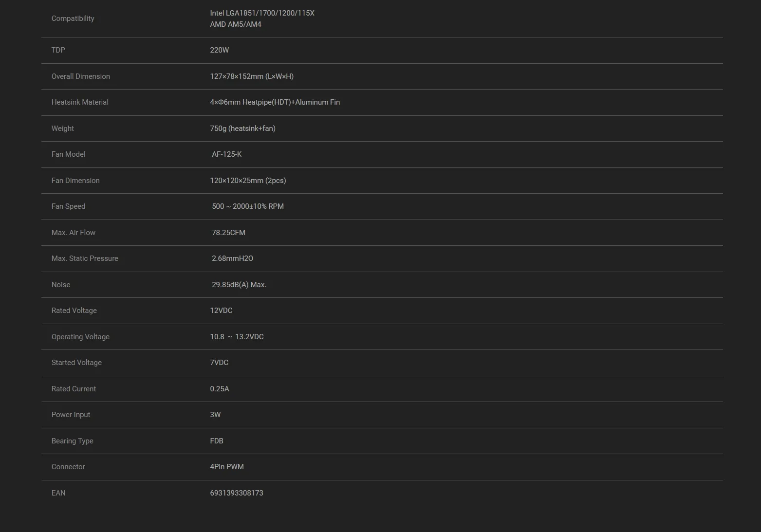The width and height of the screenshot is (761, 532).
Task: Click the Operating Voltage 10.8 ~ 13.2VDC value
Action: (237, 337)
